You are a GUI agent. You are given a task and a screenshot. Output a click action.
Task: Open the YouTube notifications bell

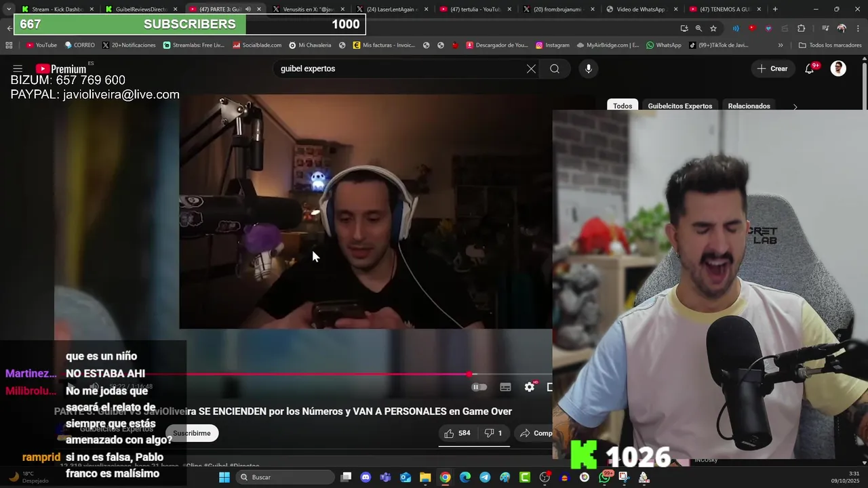810,68
